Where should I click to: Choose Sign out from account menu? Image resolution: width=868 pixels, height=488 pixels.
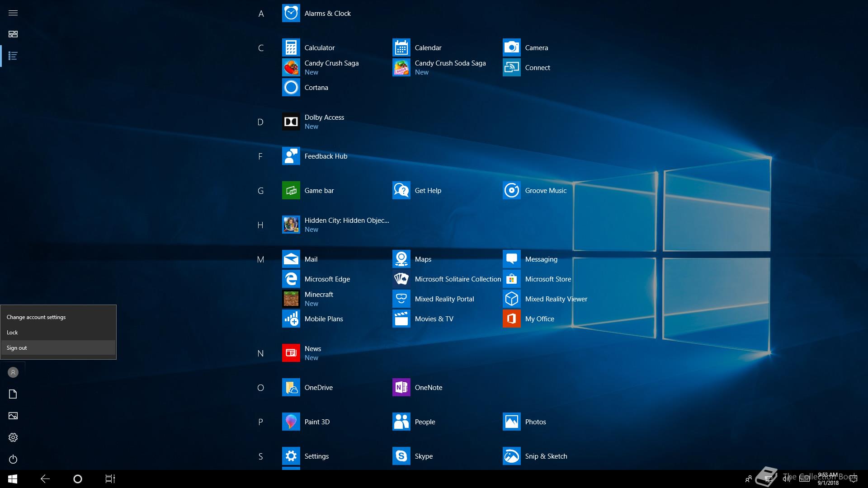tap(58, 348)
